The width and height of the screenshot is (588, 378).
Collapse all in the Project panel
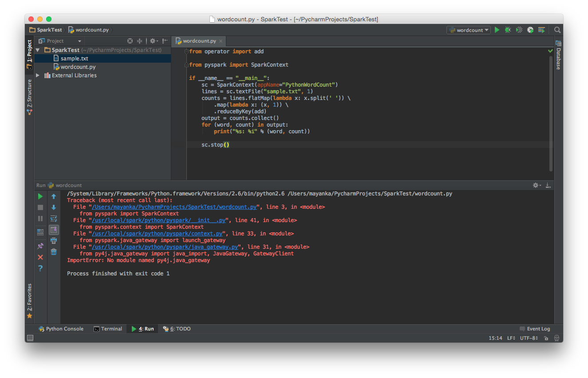click(139, 41)
